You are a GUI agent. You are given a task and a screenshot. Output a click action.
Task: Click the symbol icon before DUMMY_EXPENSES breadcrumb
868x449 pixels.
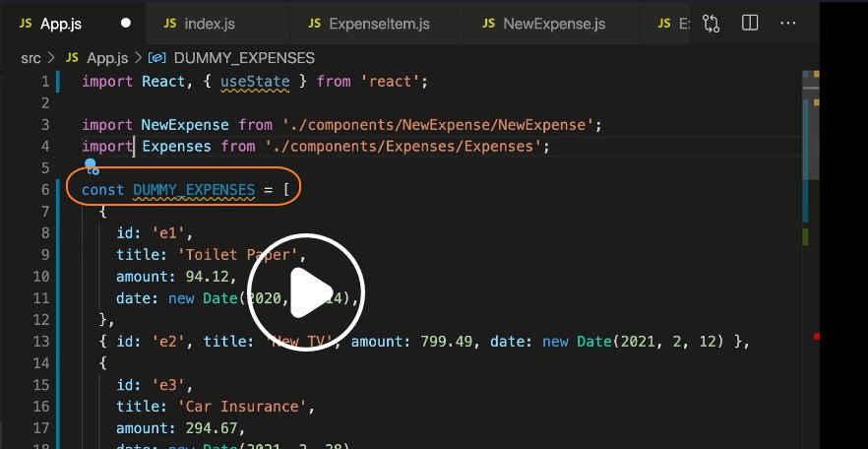(157, 58)
